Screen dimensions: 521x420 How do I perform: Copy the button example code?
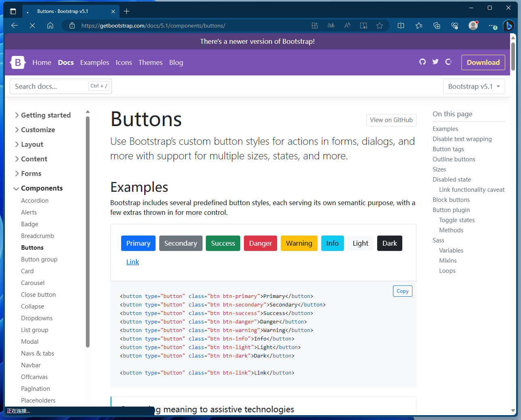402,291
